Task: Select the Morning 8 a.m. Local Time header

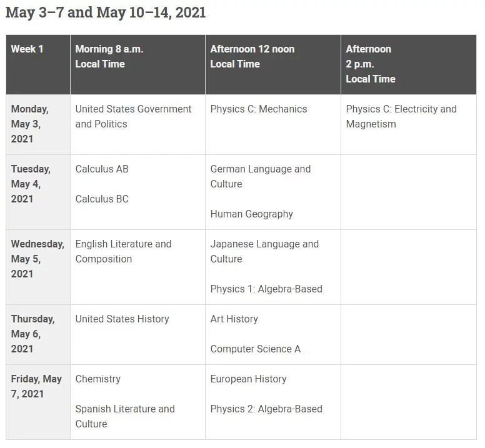Action: [x=109, y=56]
